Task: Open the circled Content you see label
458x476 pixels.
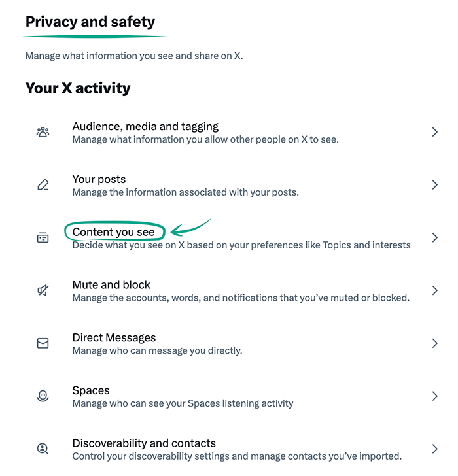Action: click(x=114, y=232)
